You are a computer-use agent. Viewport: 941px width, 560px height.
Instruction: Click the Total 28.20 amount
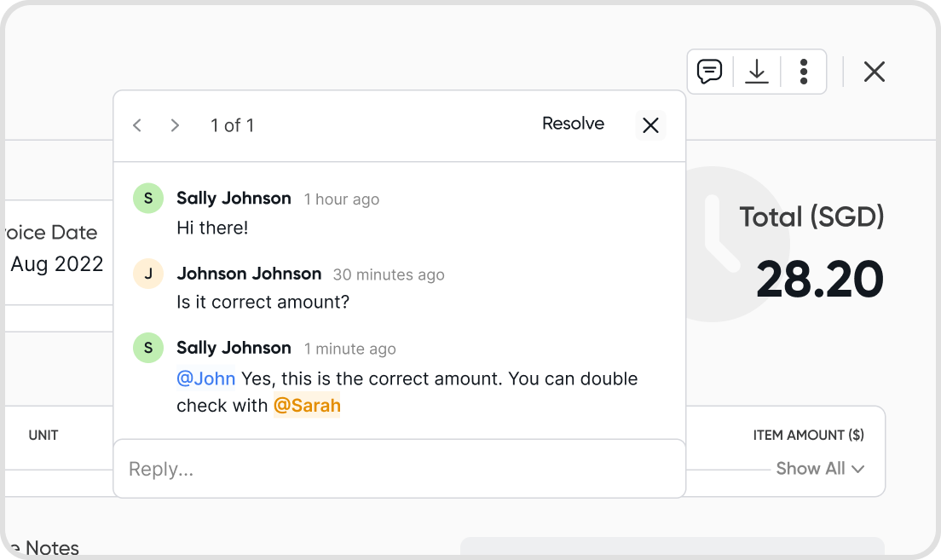tap(819, 279)
